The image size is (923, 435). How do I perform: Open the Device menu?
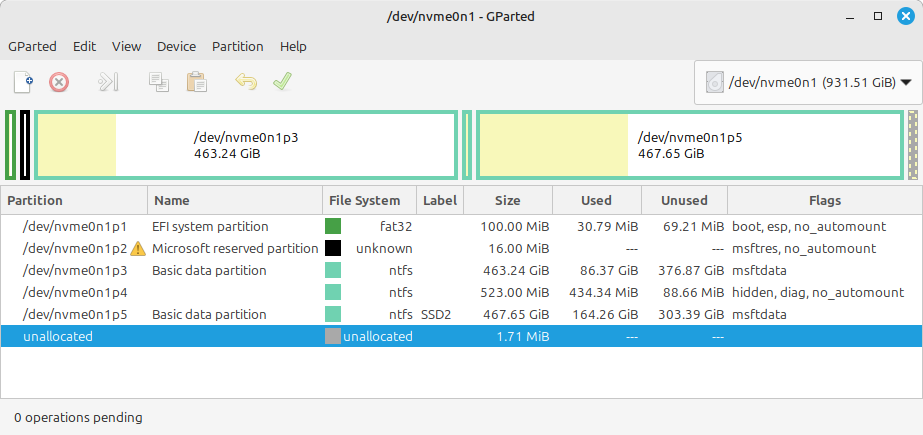click(x=176, y=46)
